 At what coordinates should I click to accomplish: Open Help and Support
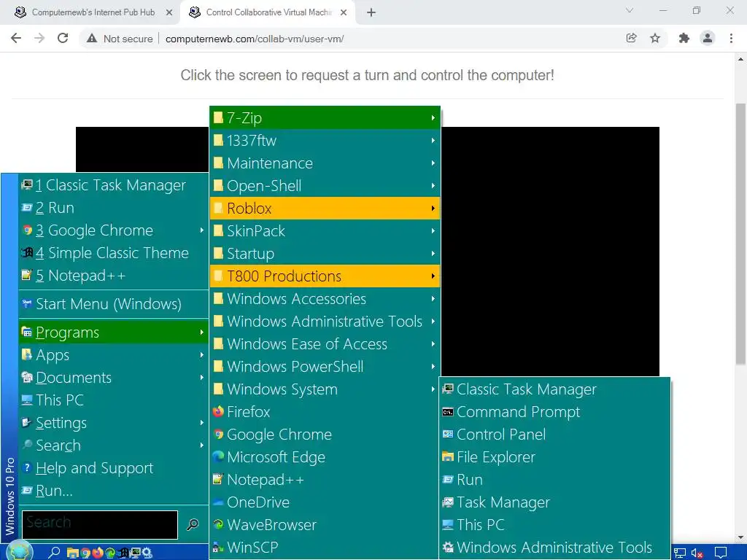pyautogui.click(x=113, y=468)
